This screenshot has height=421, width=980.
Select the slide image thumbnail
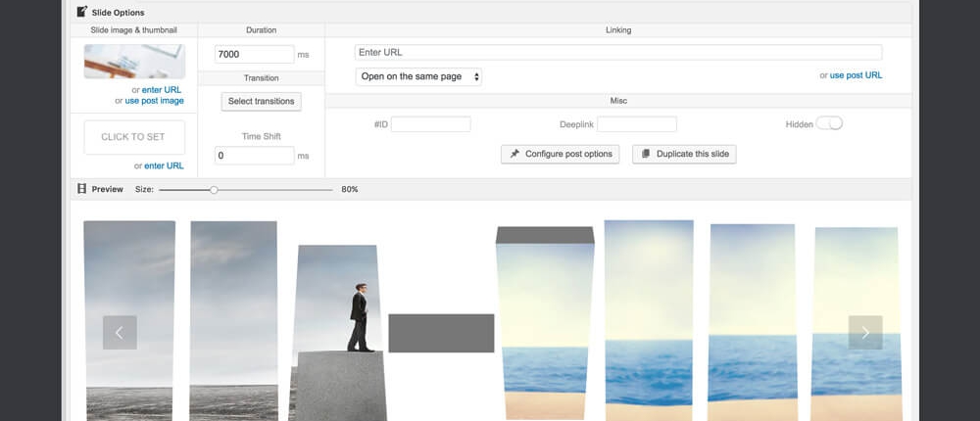coord(134,62)
